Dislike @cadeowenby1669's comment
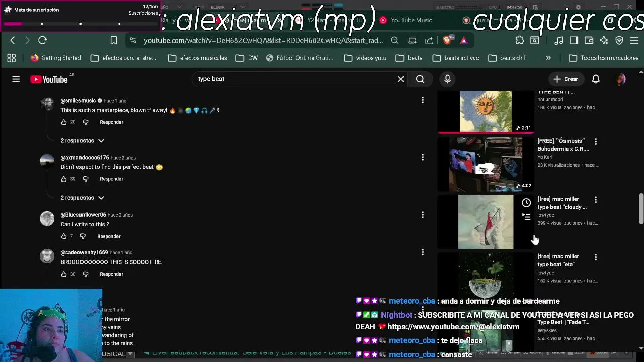Viewport: 644px width, 362px height. 85,274
